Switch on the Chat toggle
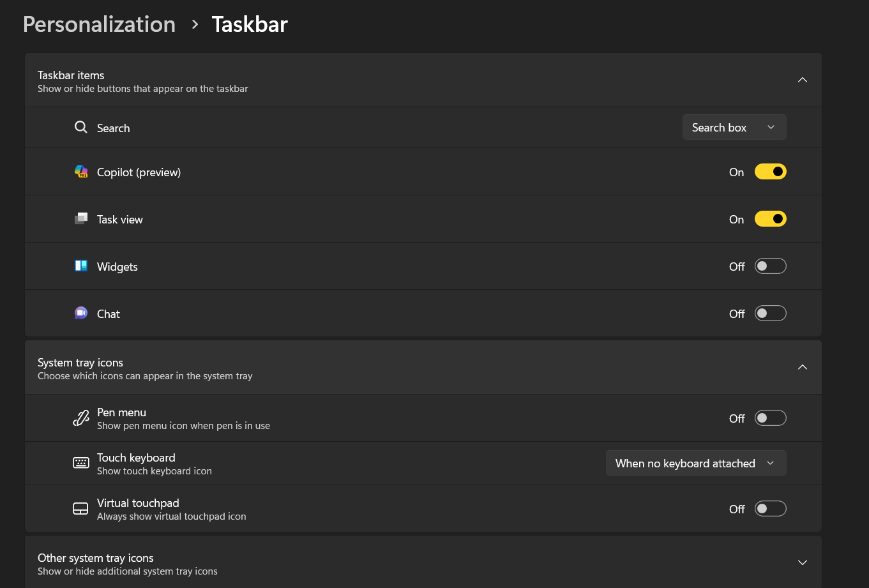Image resolution: width=869 pixels, height=588 pixels. (x=770, y=313)
